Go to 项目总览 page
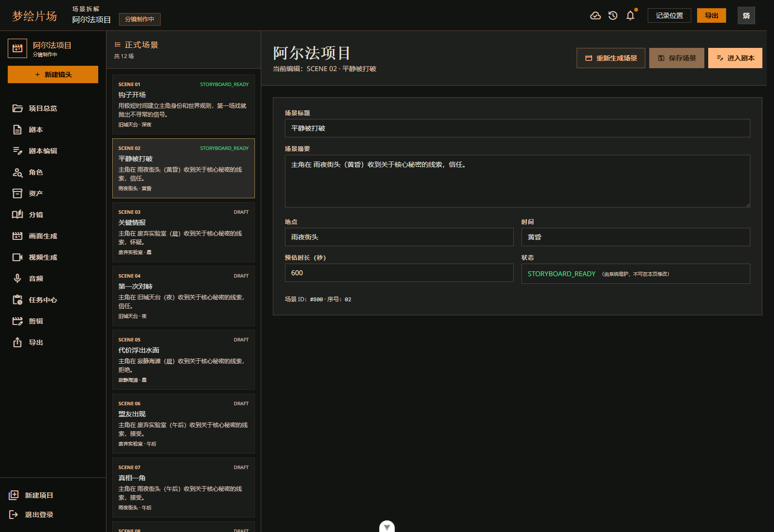This screenshot has height=532, width=774. [53, 108]
